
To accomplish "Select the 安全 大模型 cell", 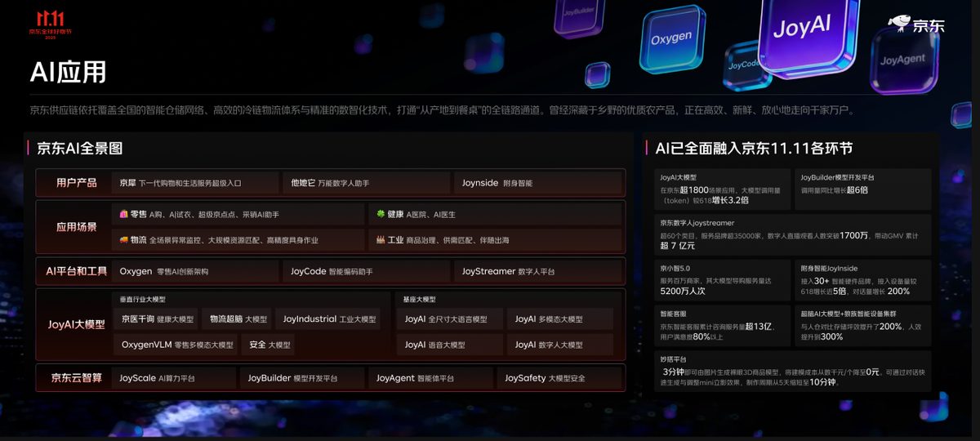I will 268,345.
